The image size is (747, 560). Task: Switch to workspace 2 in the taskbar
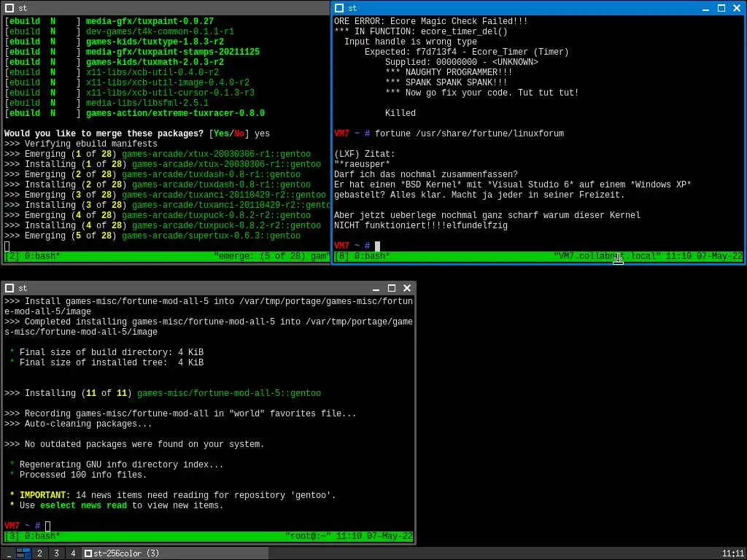(39, 553)
